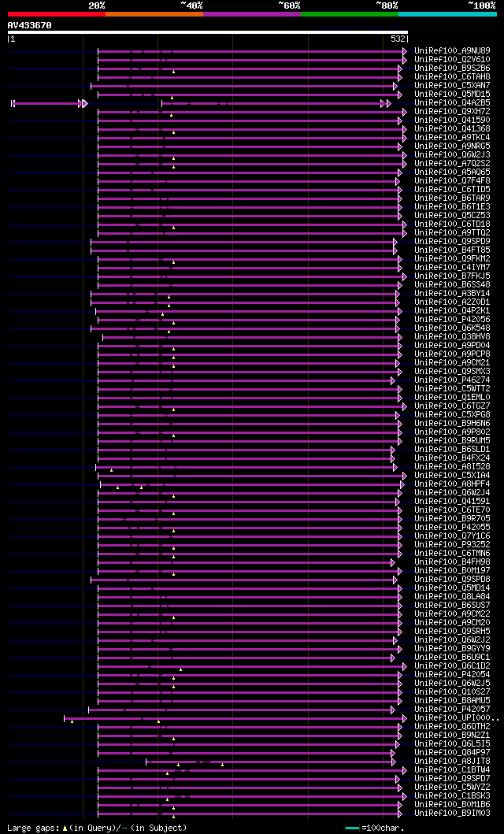Select the alignment bar for UniRef100_Q38HV8
The image size is (504, 834).
(x=253, y=337)
